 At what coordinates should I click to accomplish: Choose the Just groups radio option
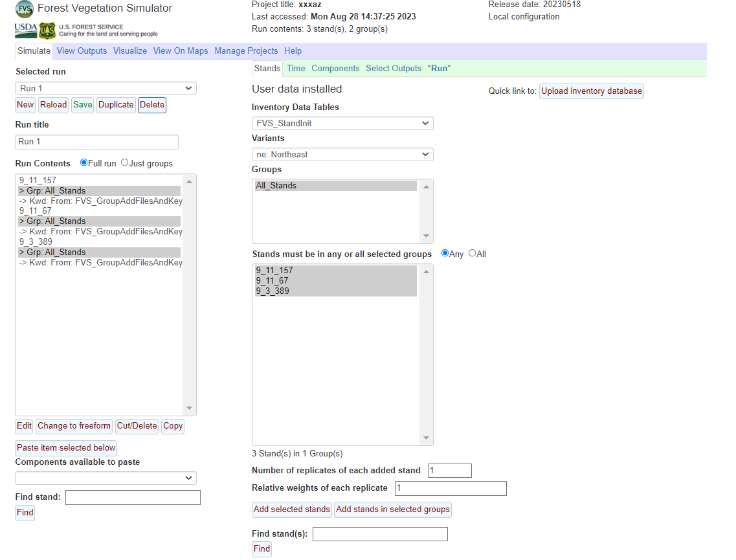click(124, 162)
